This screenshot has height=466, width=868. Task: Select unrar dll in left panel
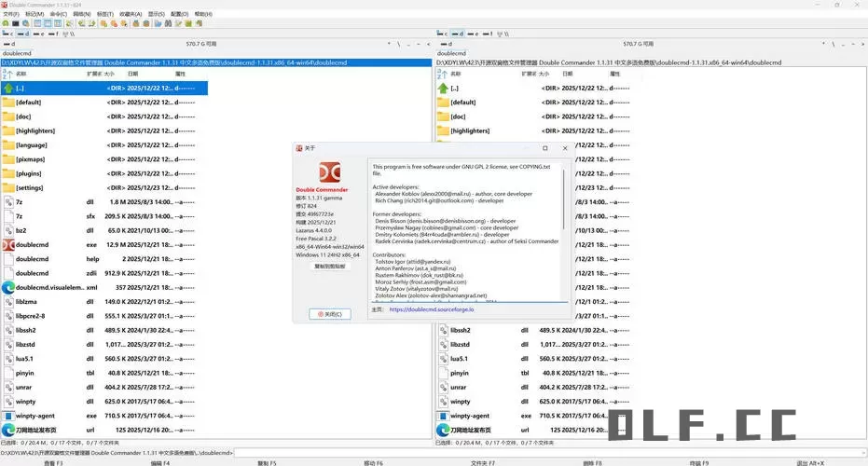104,388
